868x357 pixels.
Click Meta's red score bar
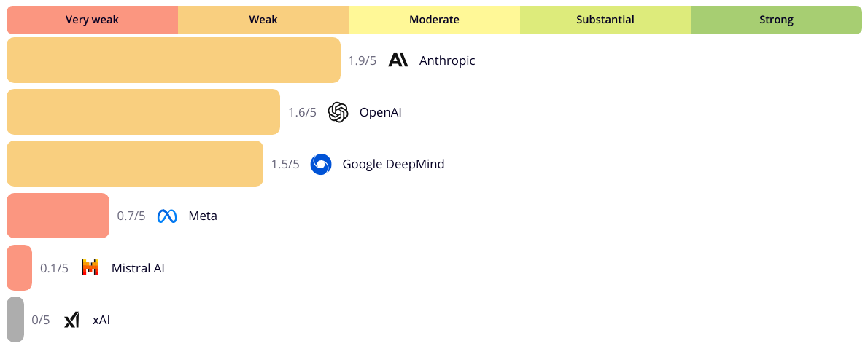pyautogui.click(x=58, y=216)
